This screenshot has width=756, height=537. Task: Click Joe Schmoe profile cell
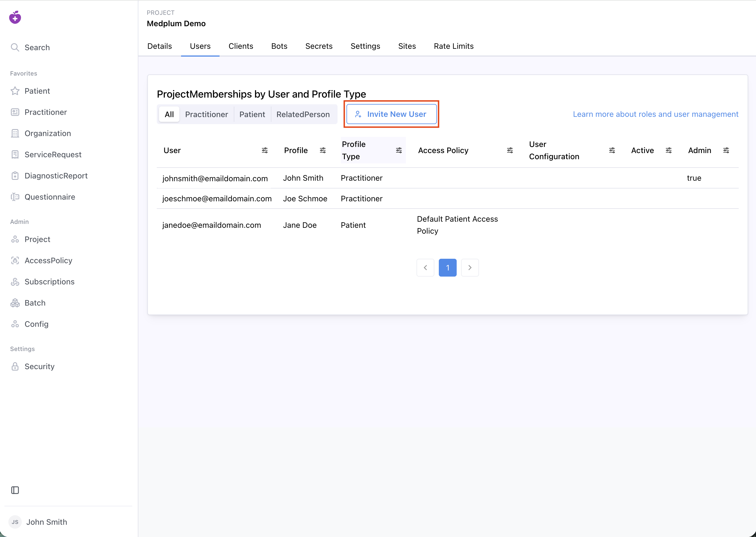click(305, 199)
